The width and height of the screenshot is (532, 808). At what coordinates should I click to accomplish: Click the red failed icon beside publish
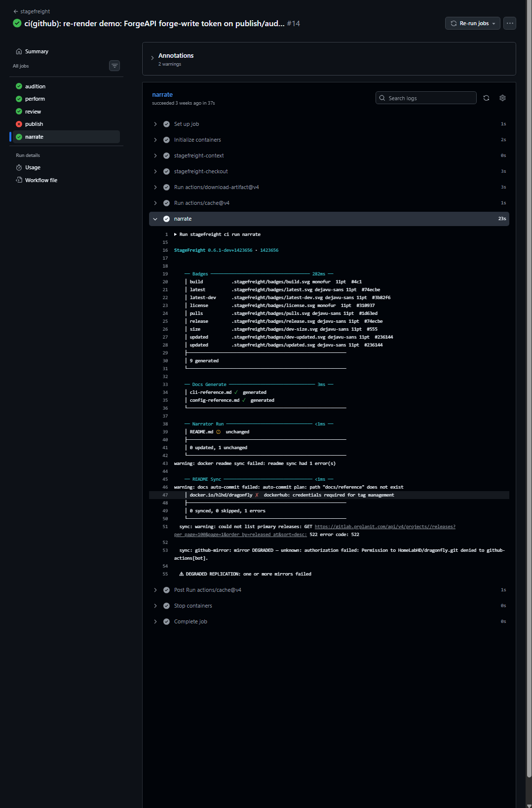coord(19,124)
